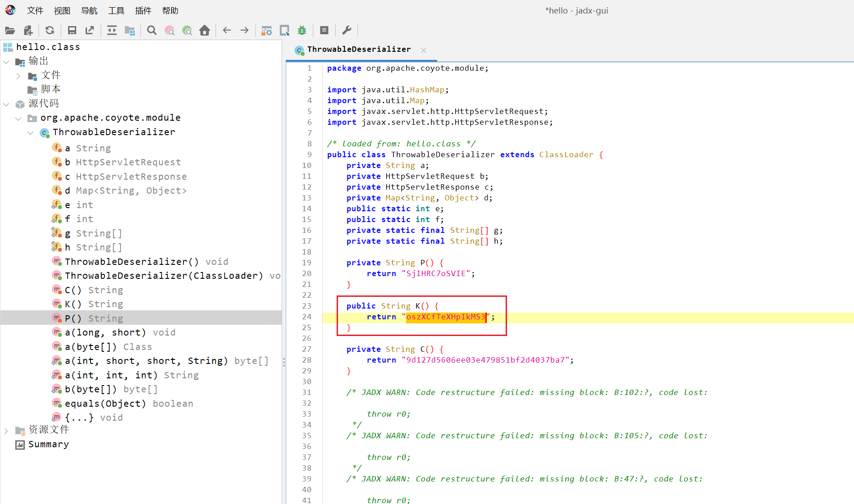
Task: Reload the project with refresh icon
Action: tap(50, 30)
